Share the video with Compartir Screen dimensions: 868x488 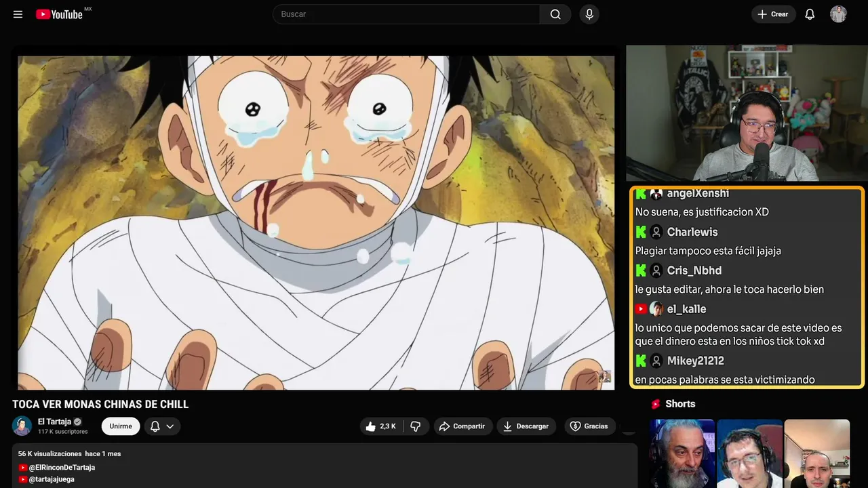point(462,426)
